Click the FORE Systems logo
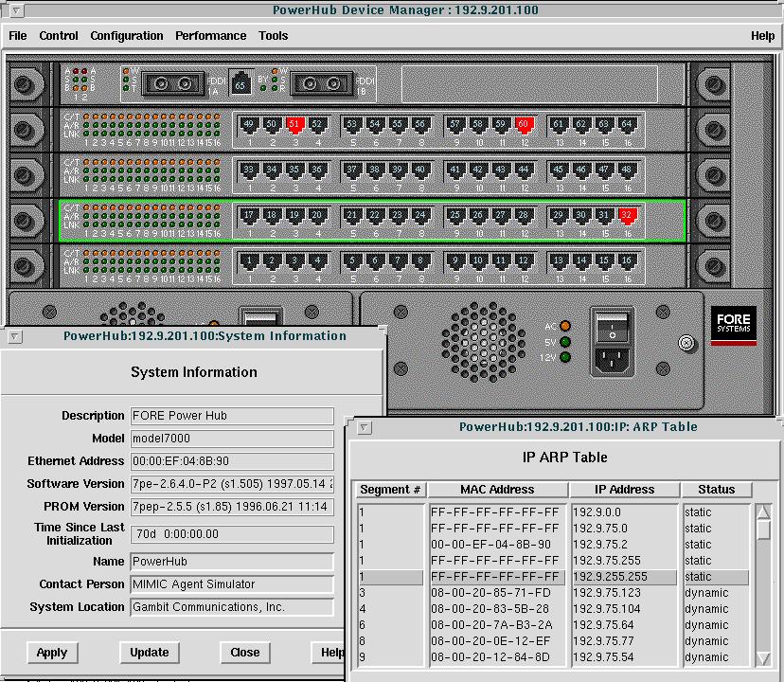This screenshot has width=784, height=682. (734, 325)
